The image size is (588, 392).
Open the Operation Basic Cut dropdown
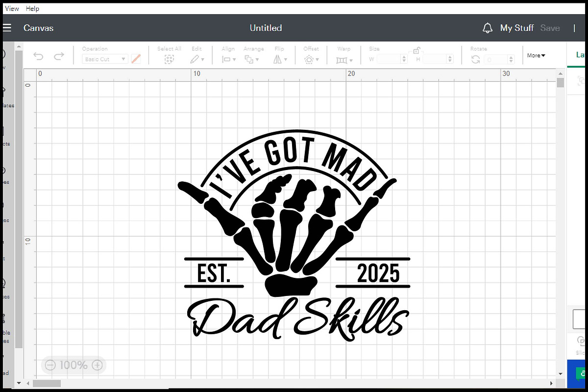[105, 59]
